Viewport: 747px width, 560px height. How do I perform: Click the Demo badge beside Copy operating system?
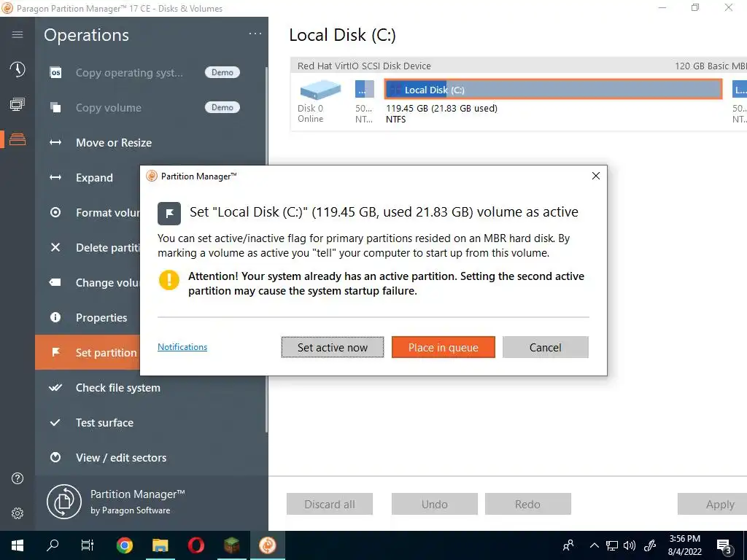(222, 72)
